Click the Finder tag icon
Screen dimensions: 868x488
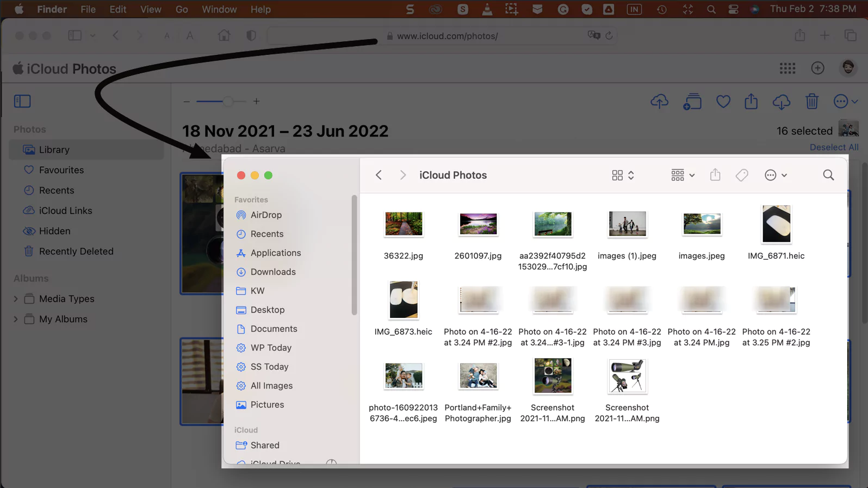pyautogui.click(x=741, y=175)
